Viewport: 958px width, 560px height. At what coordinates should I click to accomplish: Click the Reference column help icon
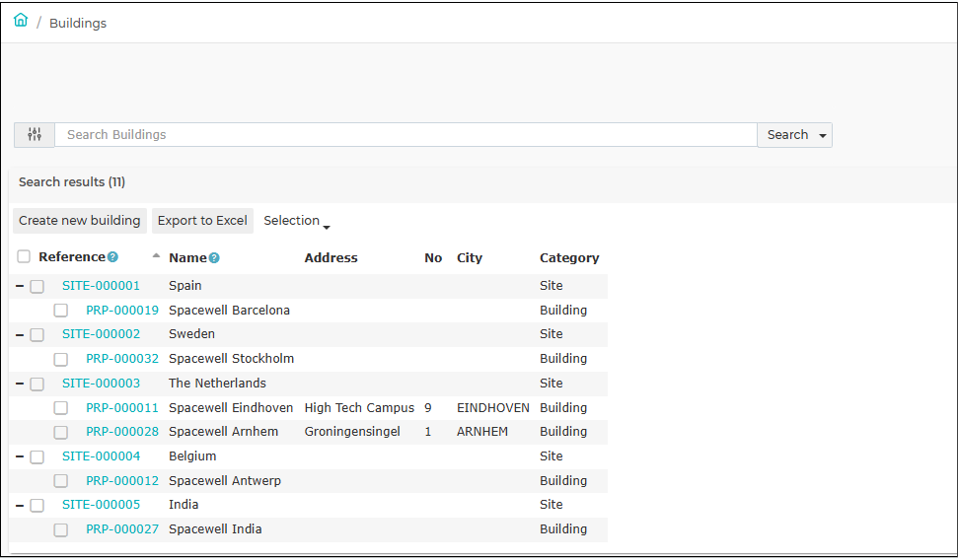112,257
